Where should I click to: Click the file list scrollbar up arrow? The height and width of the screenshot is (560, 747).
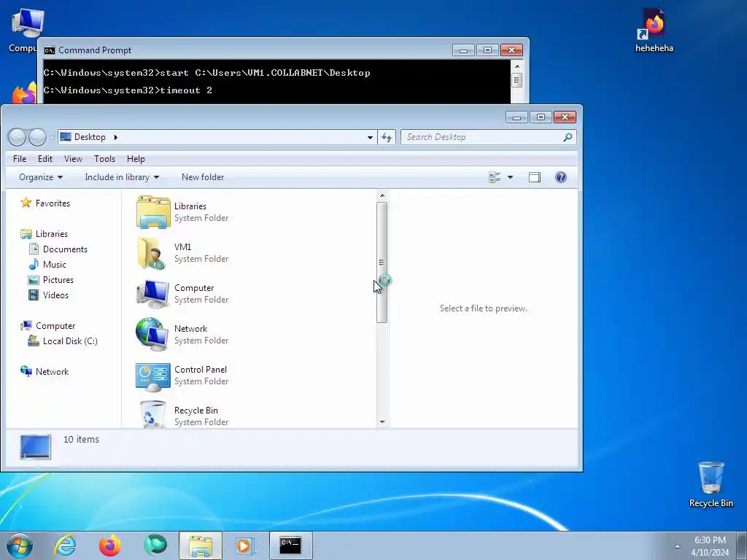tap(382, 195)
